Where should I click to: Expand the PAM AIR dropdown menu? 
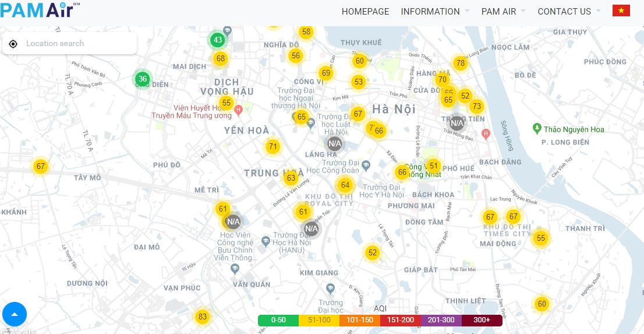point(503,12)
